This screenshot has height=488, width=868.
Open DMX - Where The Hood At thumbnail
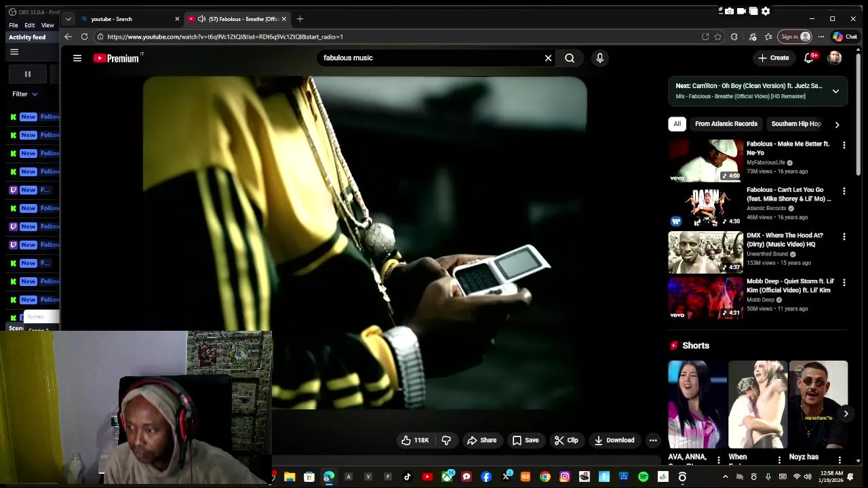coord(705,252)
